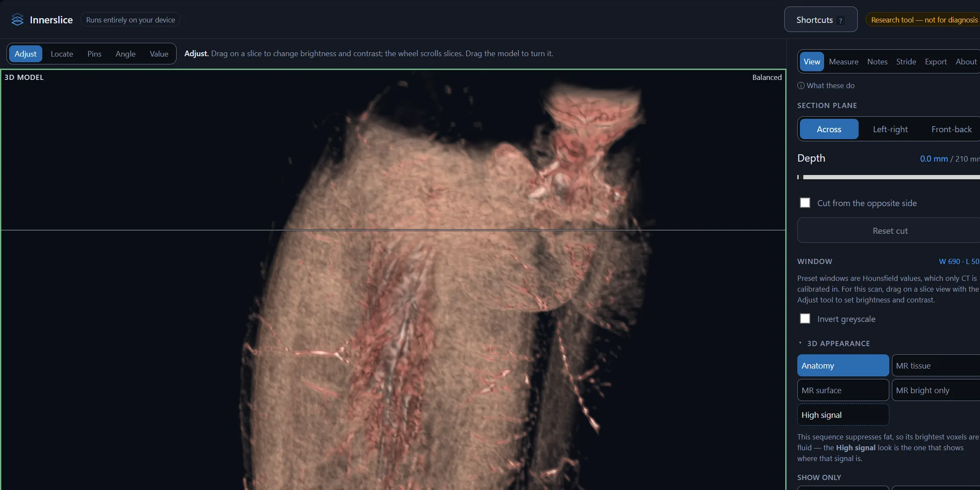Click the Balanced quality label

point(767,77)
